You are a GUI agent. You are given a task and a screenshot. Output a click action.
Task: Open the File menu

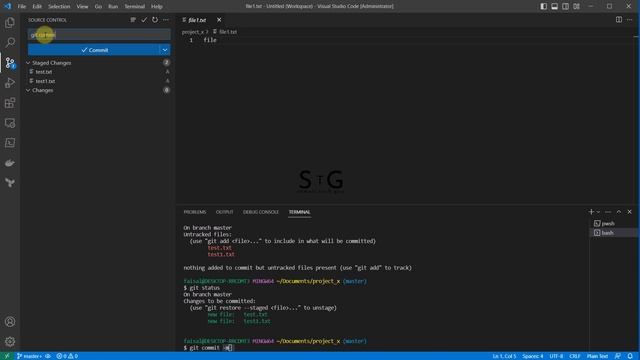(22, 6)
